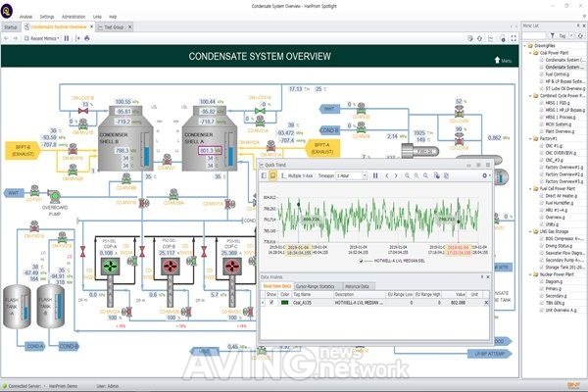Collapse the Coal Power Plant folder
Screen dimensions: 588x392
point(530,53)
